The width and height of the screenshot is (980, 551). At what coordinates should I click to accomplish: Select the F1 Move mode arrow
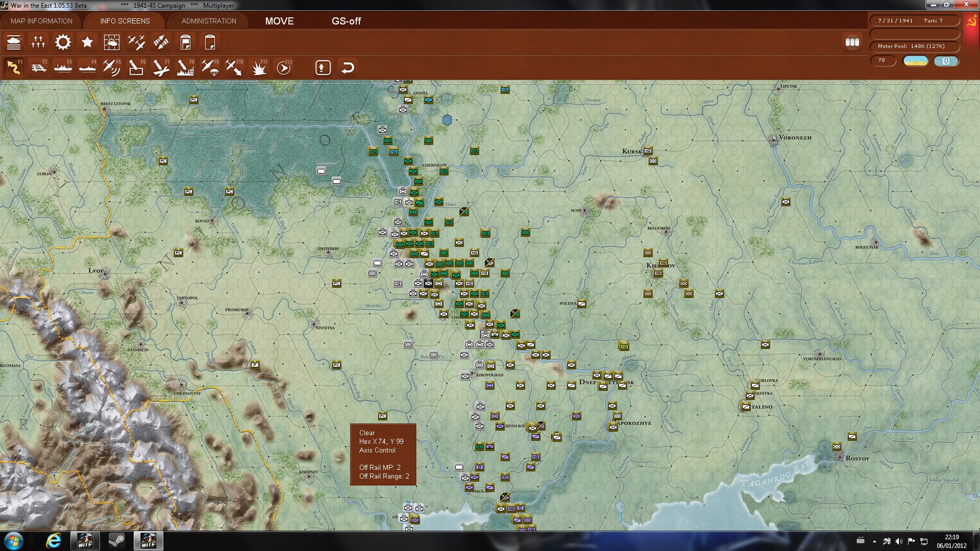point(14,67)
